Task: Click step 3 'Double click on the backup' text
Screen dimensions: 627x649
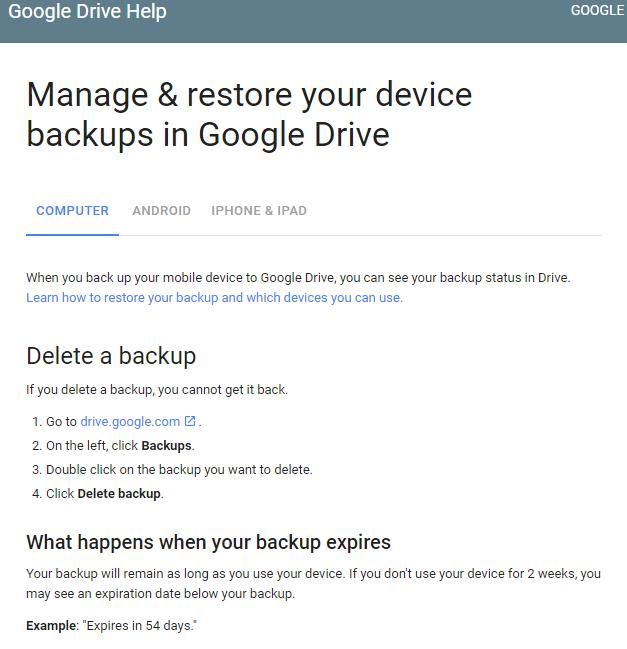Action: coord(179,469)
